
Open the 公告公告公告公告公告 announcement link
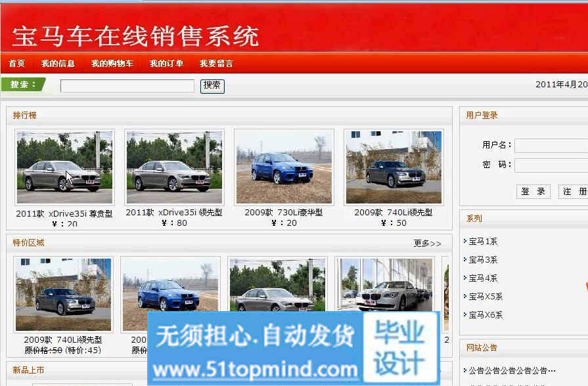click(512, 371)
